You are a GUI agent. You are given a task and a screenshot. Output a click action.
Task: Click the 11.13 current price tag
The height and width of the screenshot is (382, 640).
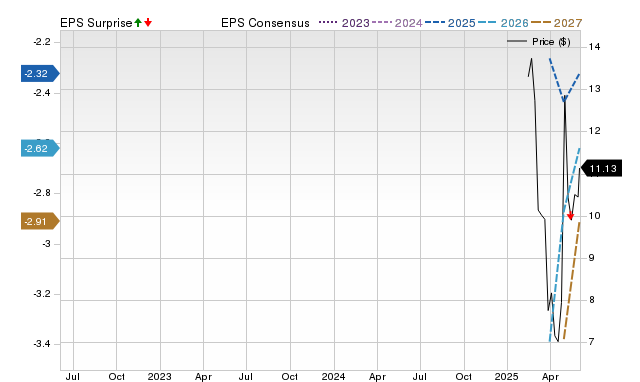tap(601, 169)
